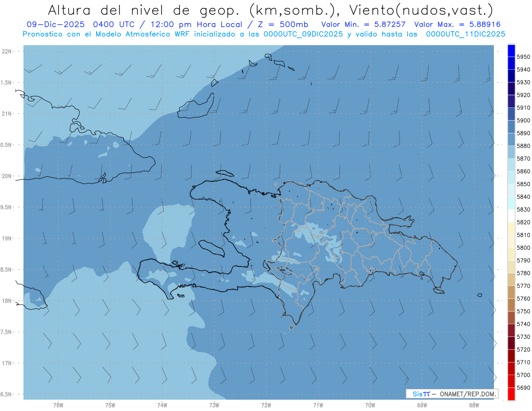
Task: Click the 74W longitude label
Action: (162, 405)
